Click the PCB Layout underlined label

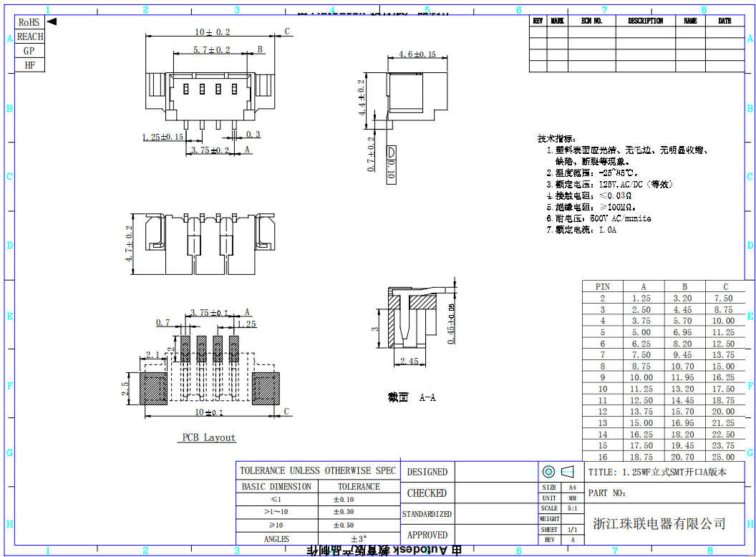click(208, 437)
